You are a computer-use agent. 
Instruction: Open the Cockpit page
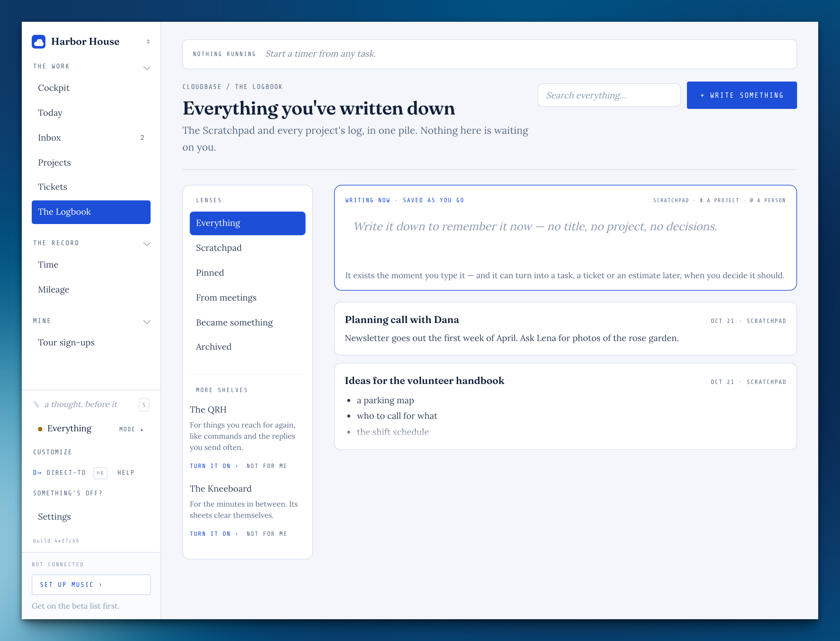pos(91,88)
